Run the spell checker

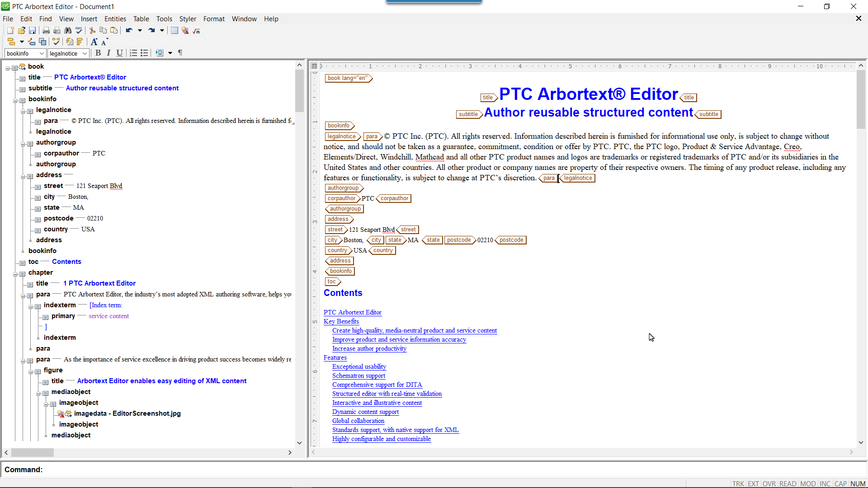tap(79, 30)
